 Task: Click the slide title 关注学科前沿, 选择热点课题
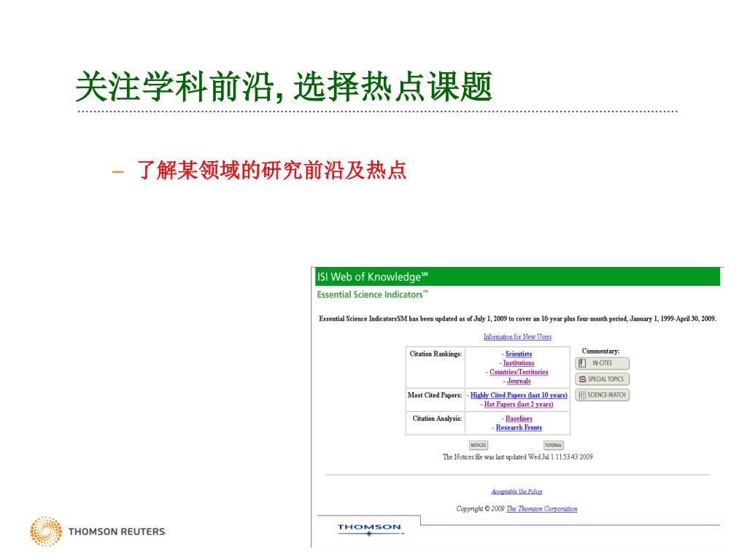tap(284, 87)
